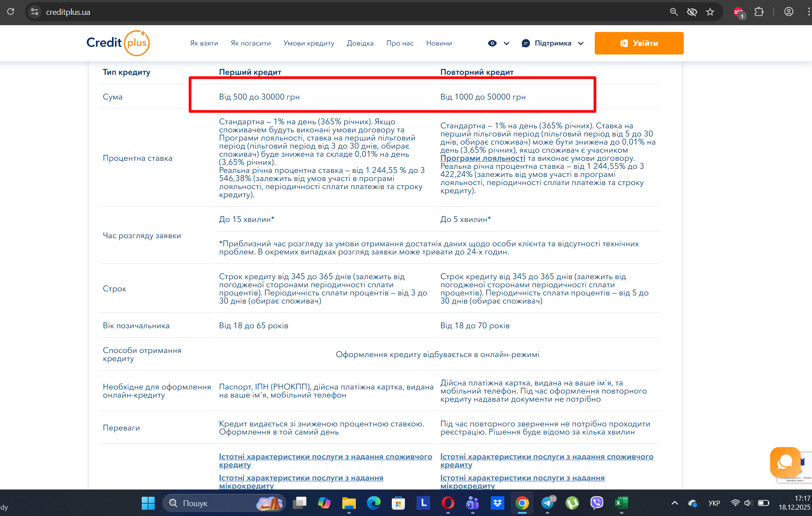Open the 'Як погасити' menu item
This screenshot has width=812, height=516.
click(251, 43)
